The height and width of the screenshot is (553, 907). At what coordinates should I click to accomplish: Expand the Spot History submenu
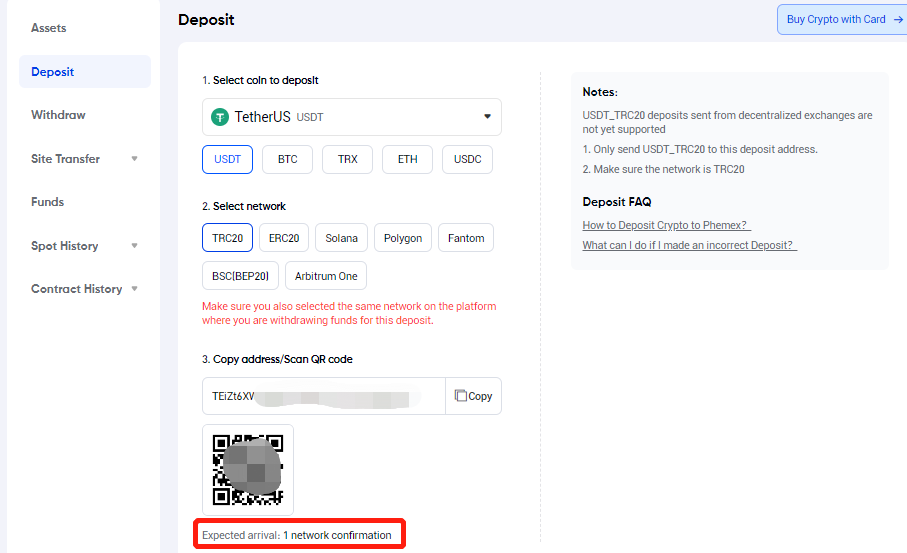134,246
